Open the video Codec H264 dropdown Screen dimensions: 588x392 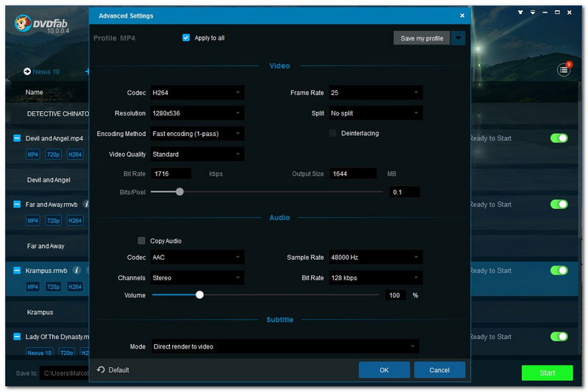point(197,93)
